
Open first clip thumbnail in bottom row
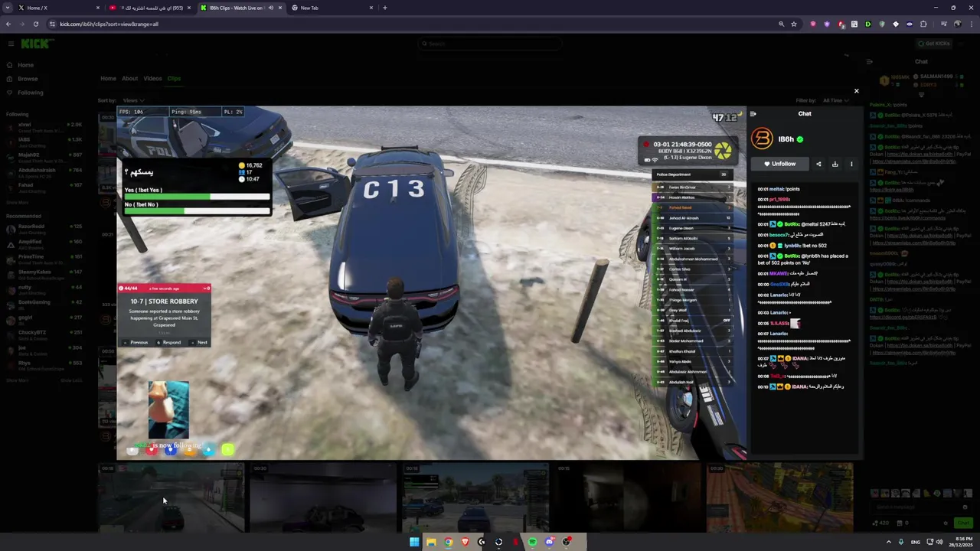171,497
